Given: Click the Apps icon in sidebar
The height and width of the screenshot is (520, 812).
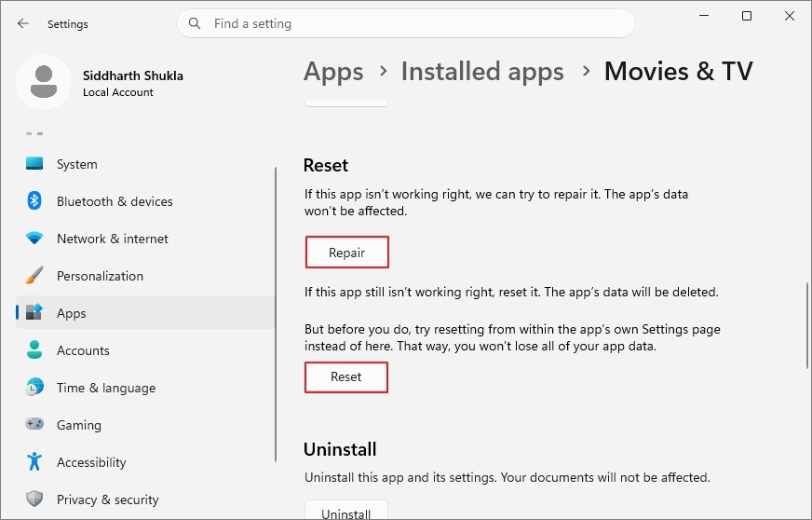Looking at the screenshot, I should click(34, 312).
